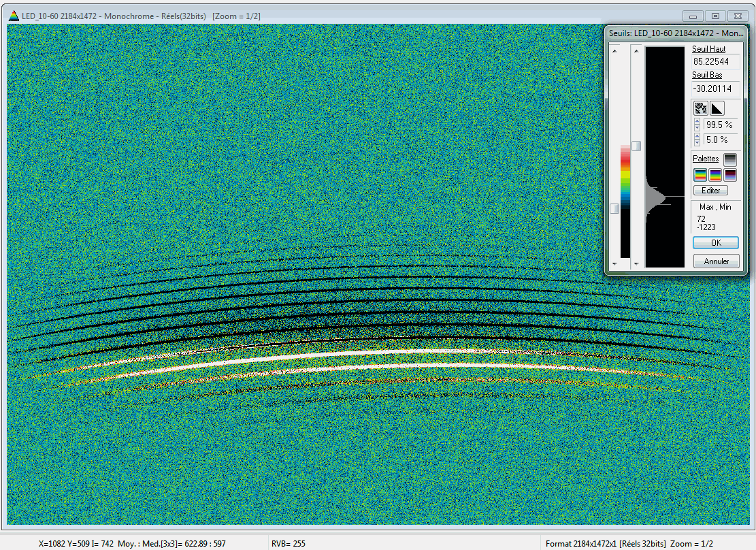Click the 'Format 2184x1472x1 [Réels 32bits]' status entry
The width and height of the screenshot is (756, 550).
pyautogui.click(x=606, y=544)
